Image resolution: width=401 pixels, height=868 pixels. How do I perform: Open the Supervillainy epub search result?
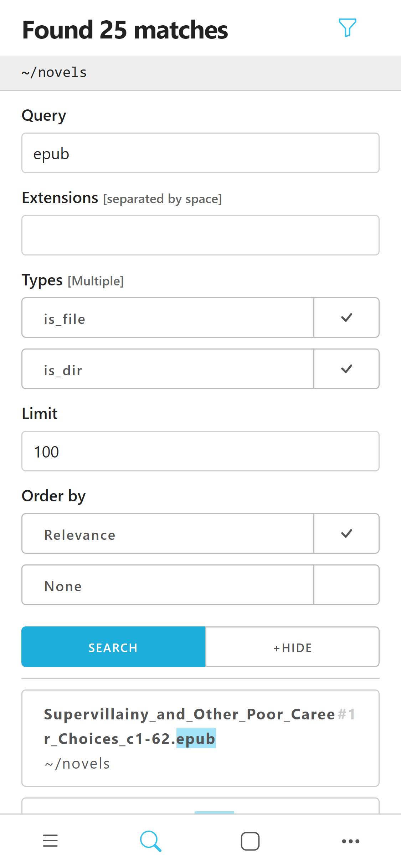200,738
